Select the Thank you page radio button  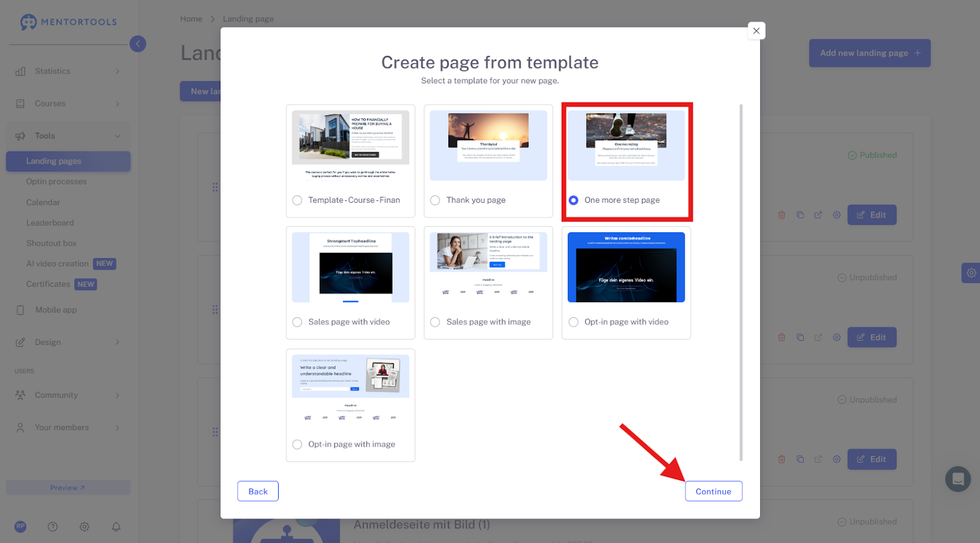pos(435,200)
